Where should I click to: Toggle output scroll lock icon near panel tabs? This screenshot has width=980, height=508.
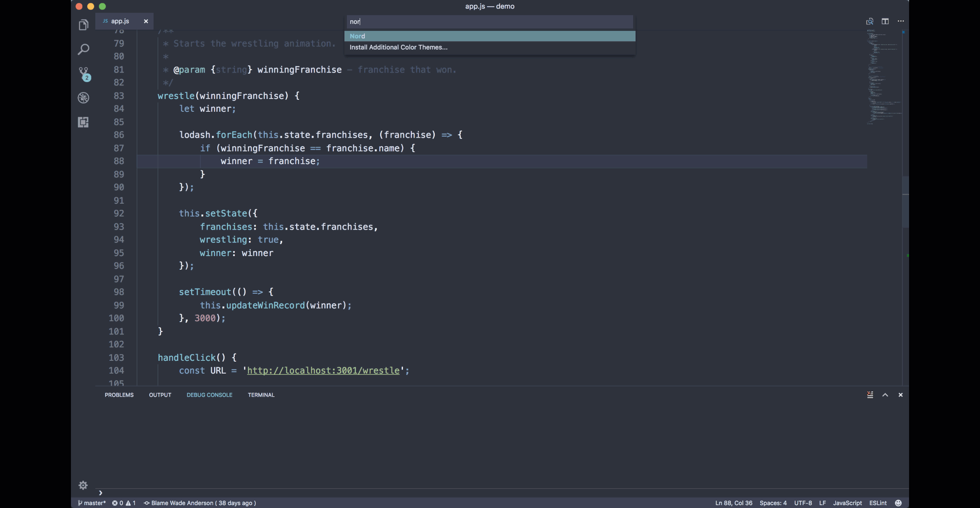870,395
